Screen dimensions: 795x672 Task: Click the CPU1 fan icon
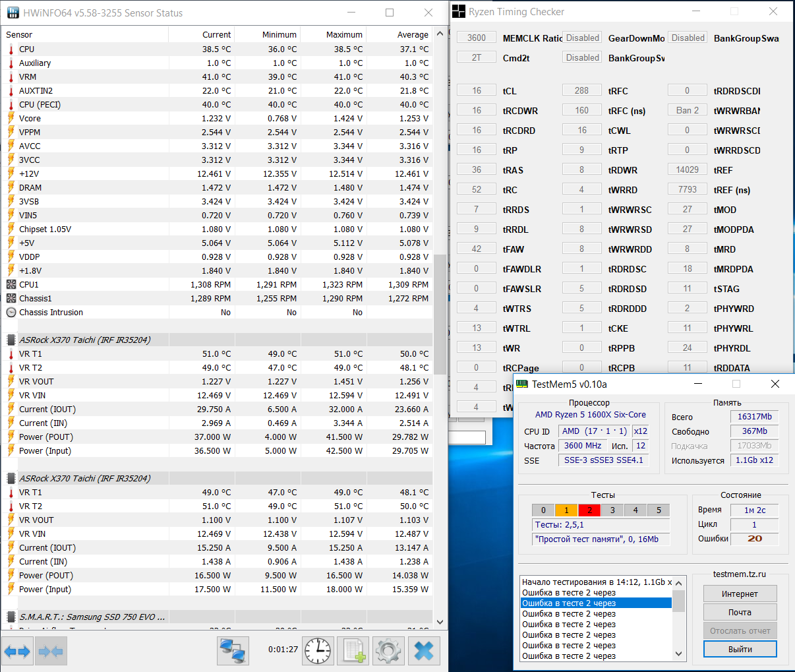(11, 284)
